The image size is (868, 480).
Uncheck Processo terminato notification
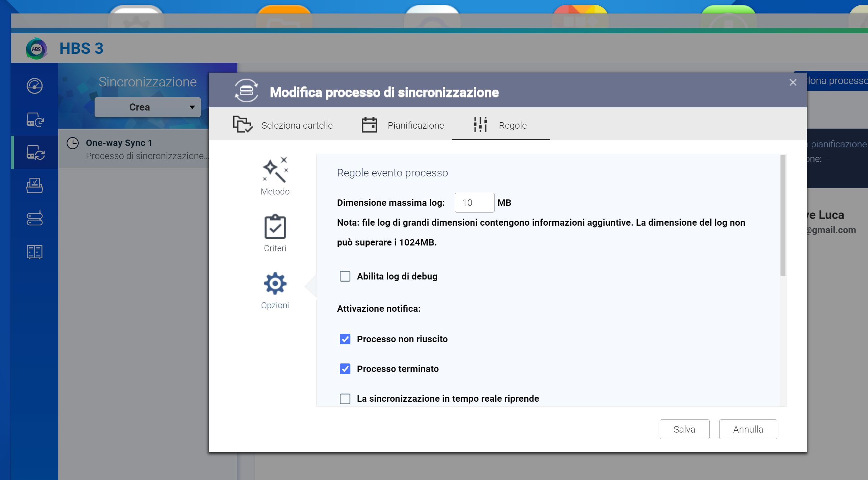pyautogui.click(x=345, y=369)
